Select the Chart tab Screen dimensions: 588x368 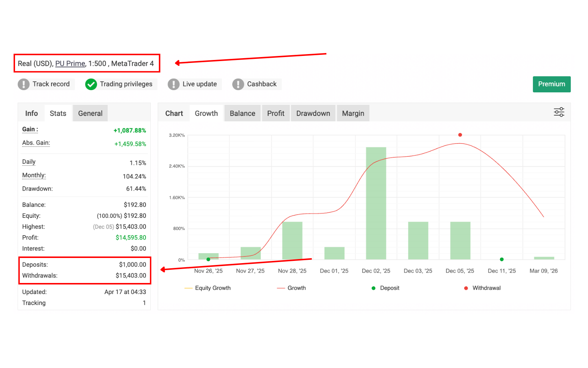(174, 113)
